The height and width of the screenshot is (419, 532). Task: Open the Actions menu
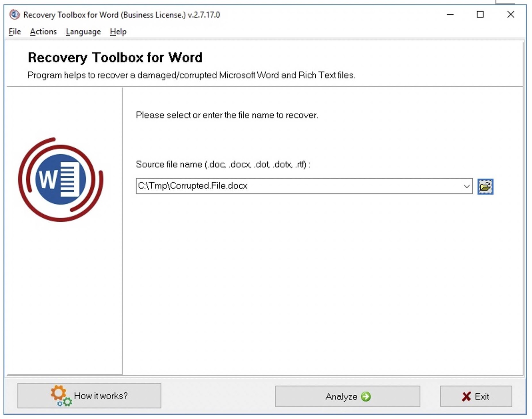click(43, 32)
